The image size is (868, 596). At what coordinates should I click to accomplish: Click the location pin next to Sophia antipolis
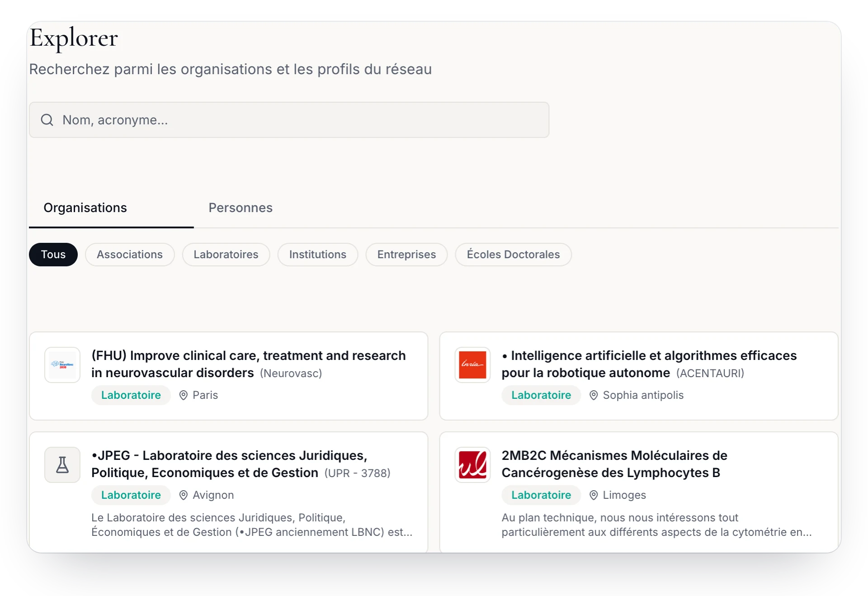click(x=594, y=395)
